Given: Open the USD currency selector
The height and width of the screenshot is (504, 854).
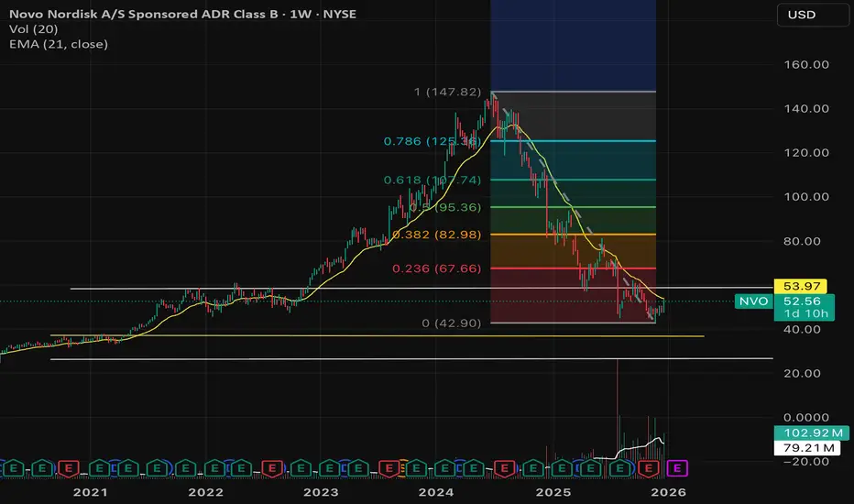Looking at the screenshot, I should (x=812, y=15).
